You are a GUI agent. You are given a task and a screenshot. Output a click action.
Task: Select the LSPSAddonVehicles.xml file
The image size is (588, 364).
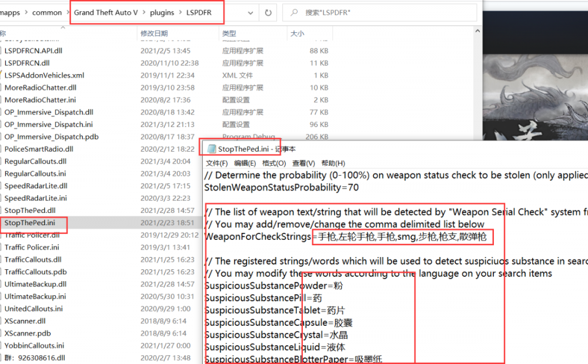44,75
